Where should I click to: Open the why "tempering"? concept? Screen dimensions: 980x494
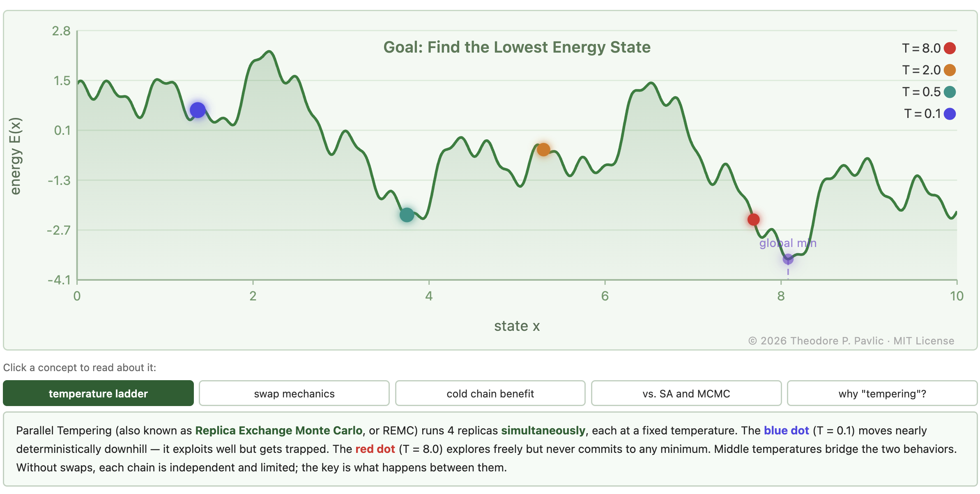[882, 393]
